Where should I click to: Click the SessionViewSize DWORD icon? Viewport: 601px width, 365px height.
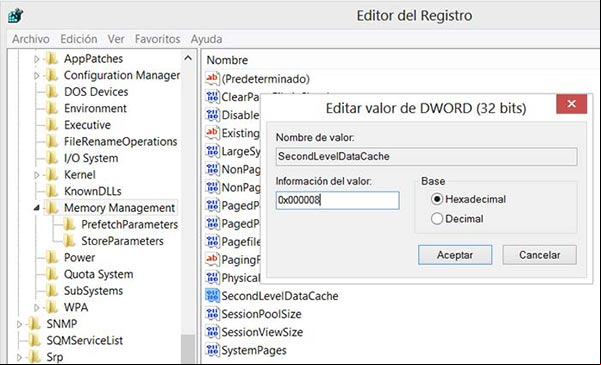click(x=212, y=332)
